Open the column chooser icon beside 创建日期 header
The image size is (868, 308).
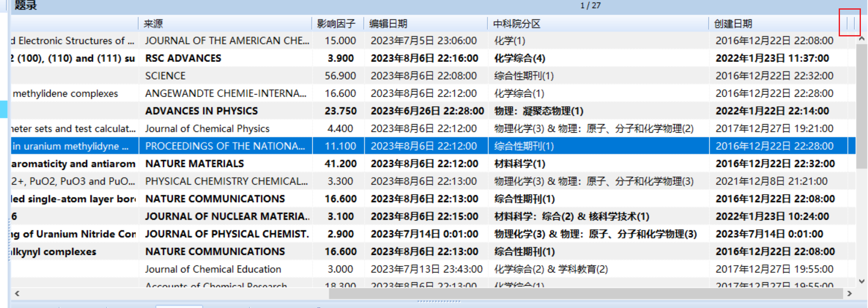(x=850, y=23)
